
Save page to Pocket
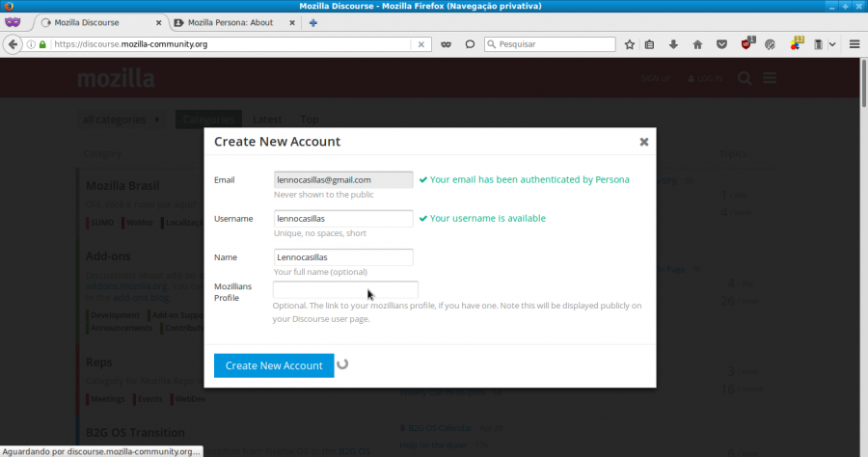tap(721, 44)
